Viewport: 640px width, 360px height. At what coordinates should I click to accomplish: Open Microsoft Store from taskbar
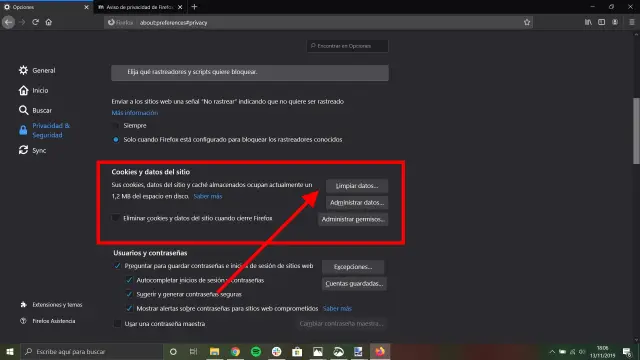click(297, 351)
